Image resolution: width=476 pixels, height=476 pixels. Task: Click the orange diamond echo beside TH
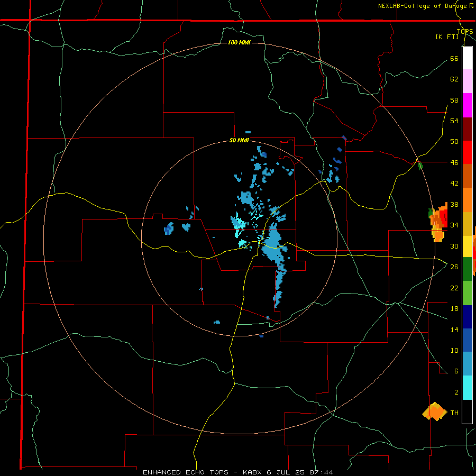point(435,411)
